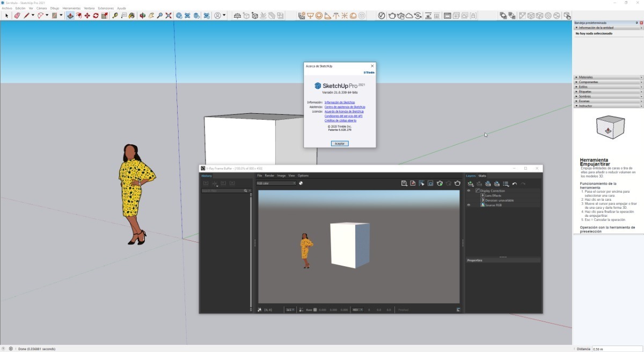Toggle visibility eye of Display Correction layer
644x352 pixels.
(469, 191)
